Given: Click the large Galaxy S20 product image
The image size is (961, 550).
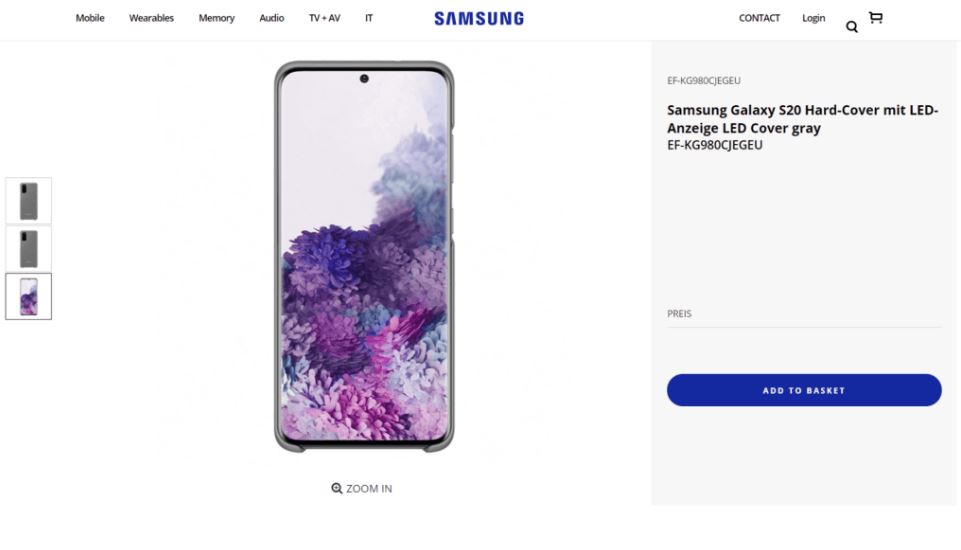Looking at the screenshot, I should pyautogui.click(x=364, y=257).
